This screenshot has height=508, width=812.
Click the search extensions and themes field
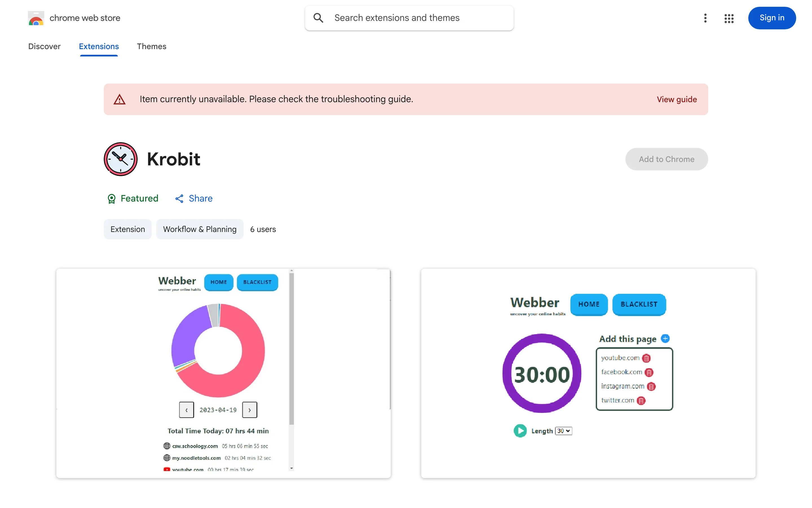[x=409, y=18]
